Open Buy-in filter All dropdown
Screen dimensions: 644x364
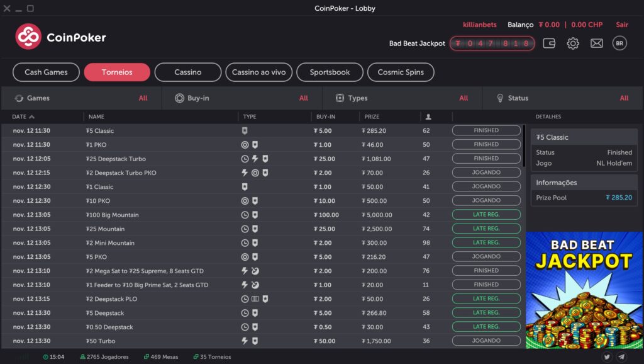304,98
